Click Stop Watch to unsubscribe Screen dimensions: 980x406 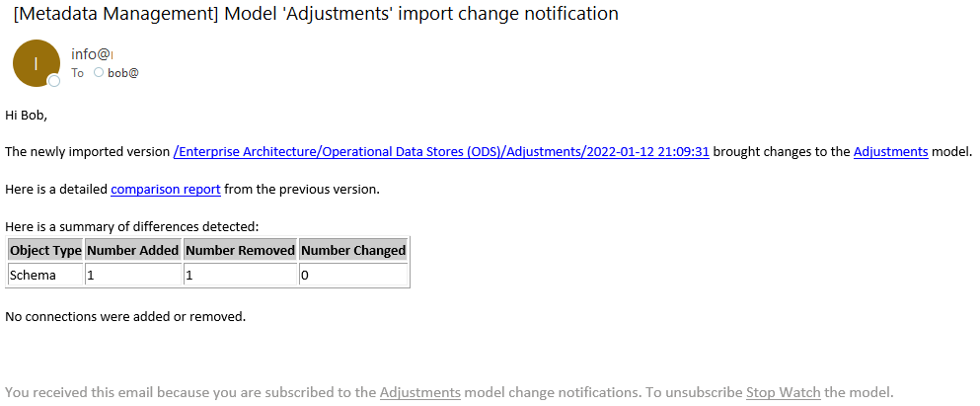(x=783, y=392)
